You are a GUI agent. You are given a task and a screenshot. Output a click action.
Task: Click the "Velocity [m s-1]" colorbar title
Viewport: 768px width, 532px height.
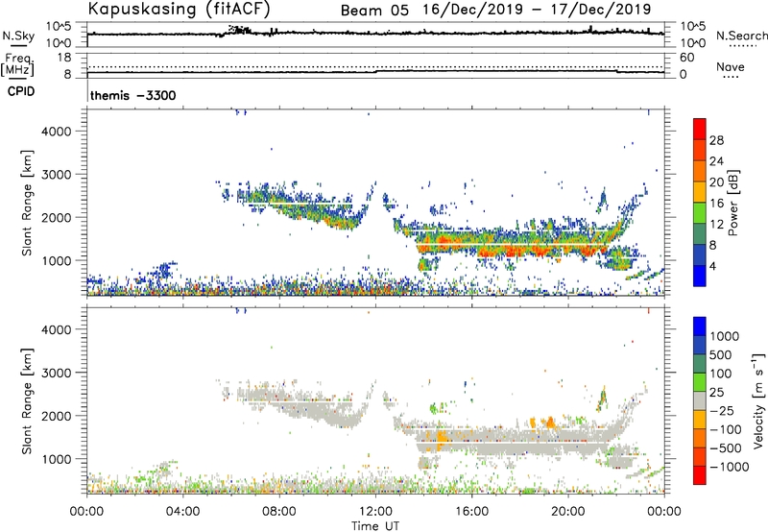(758, 400)
